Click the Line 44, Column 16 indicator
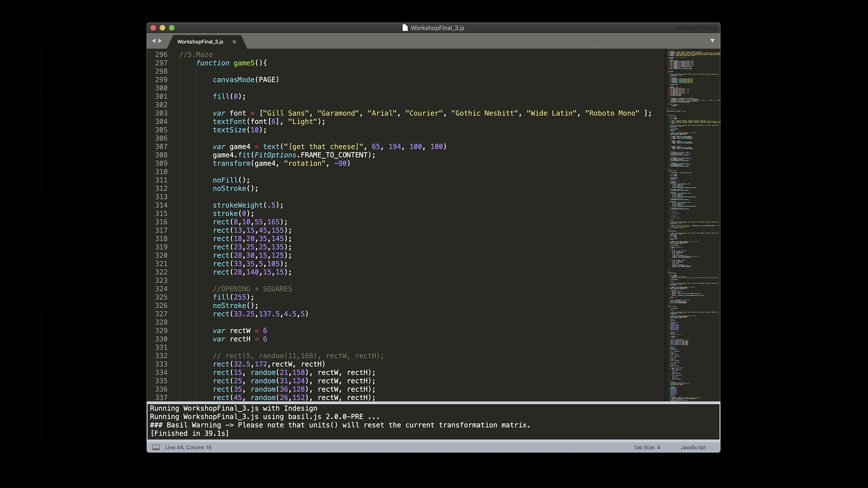The height and width of the screenshot is (488, 868). [x=188, y=447]
